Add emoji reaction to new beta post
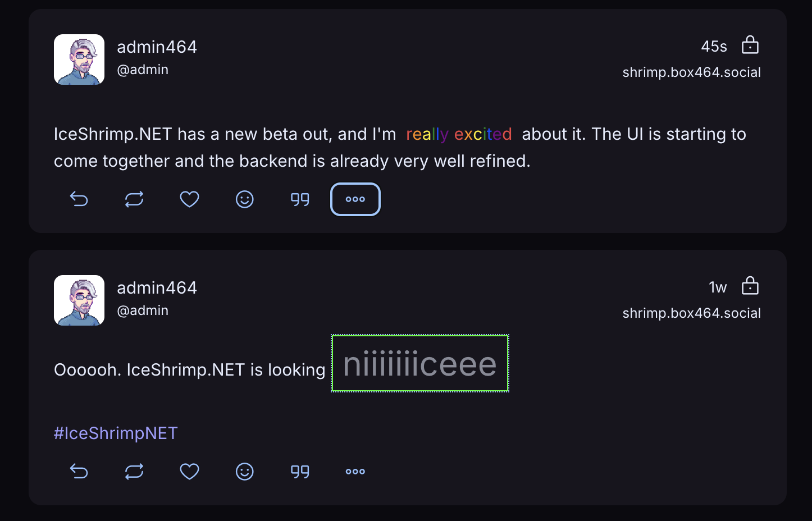The height and width of the screenshot is (521, 812). pyautogui.click(x=245, y=199)
